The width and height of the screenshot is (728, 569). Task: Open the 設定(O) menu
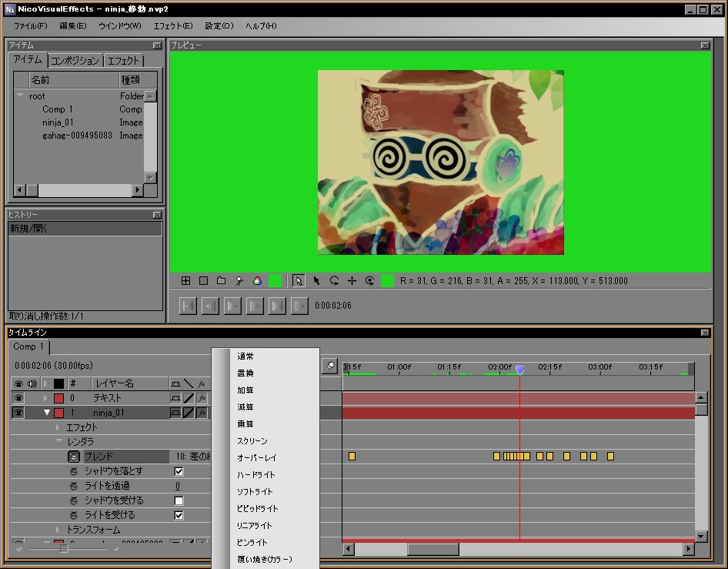(219, 26)
